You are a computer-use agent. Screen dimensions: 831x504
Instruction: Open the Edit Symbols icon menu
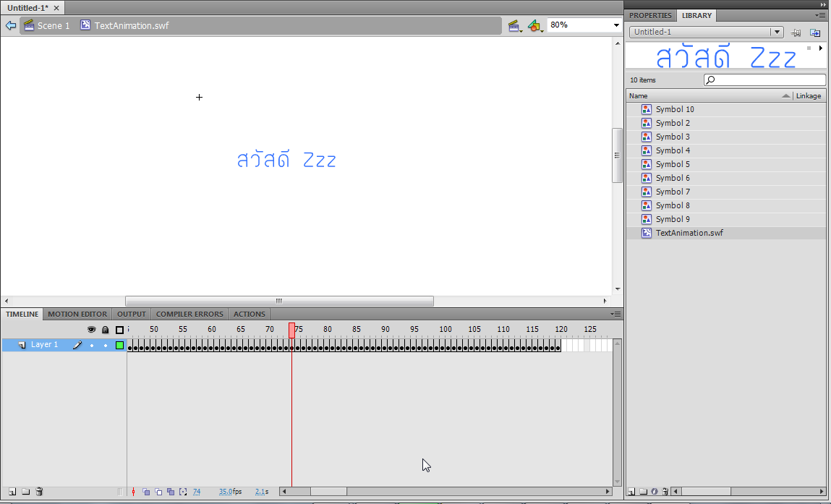click(x=535, y=25)
